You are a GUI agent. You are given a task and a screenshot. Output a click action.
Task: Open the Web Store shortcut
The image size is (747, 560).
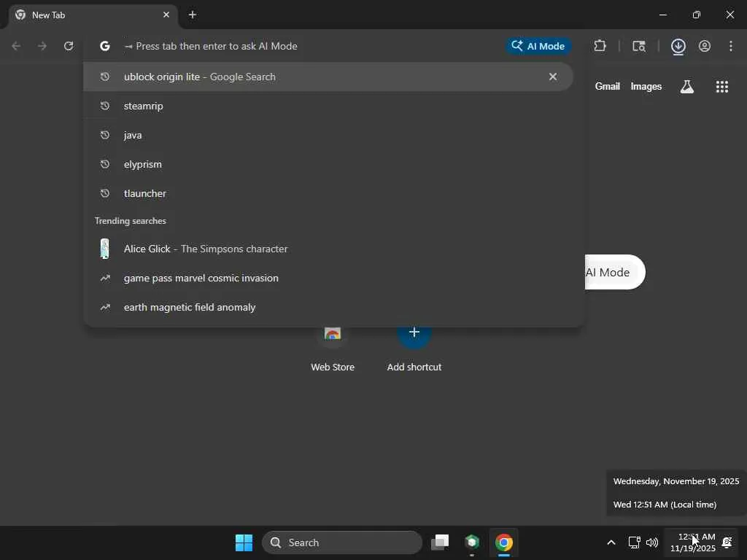click(333, 348)
